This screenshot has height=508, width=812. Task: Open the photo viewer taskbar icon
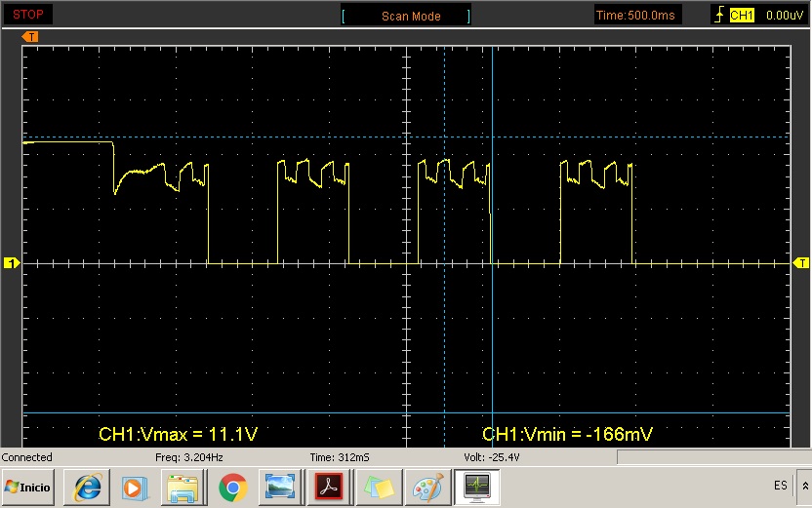pos(279,486)
